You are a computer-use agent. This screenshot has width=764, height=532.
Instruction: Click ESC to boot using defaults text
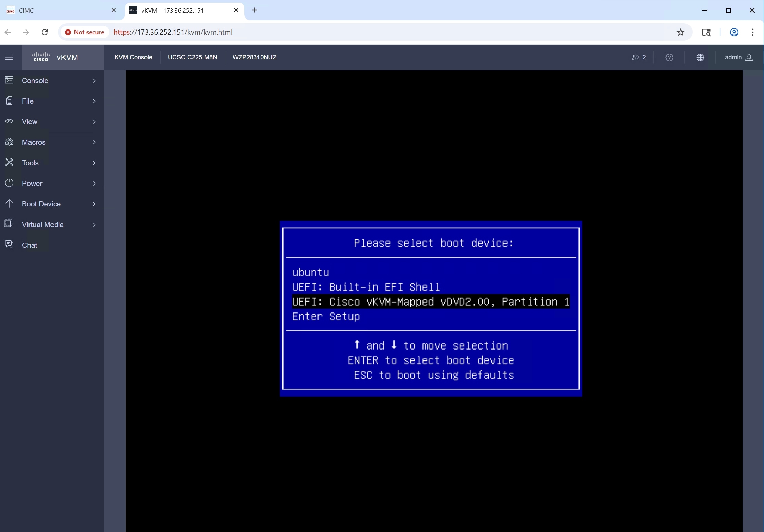click(434, 375)
